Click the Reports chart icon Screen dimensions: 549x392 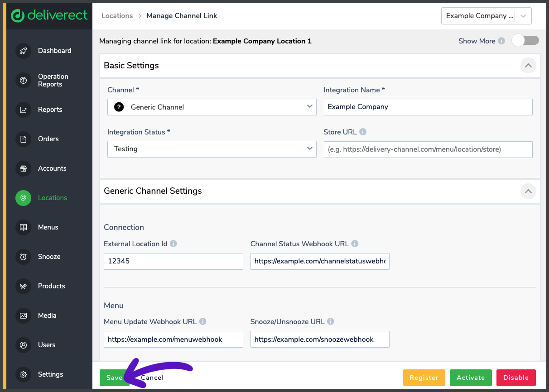23,110
